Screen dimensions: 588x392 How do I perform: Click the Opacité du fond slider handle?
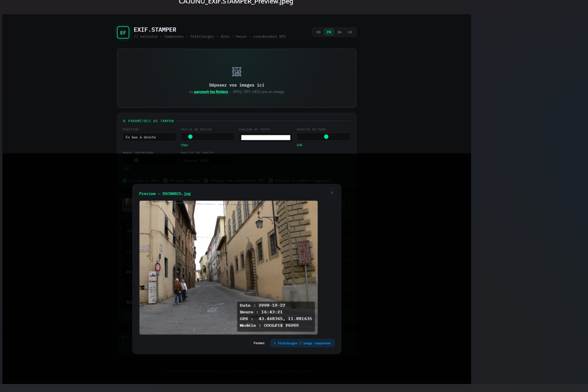click(x=326, y=137)
